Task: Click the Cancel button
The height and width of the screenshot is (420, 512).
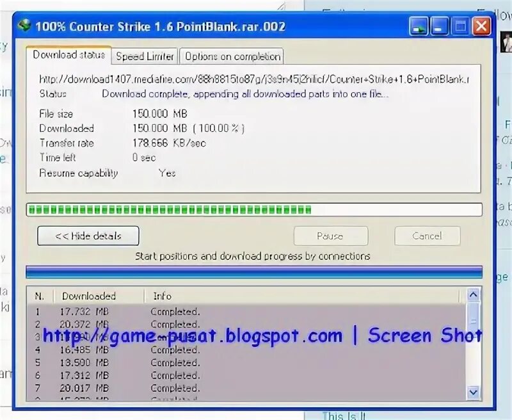Action: coord(427,236)
